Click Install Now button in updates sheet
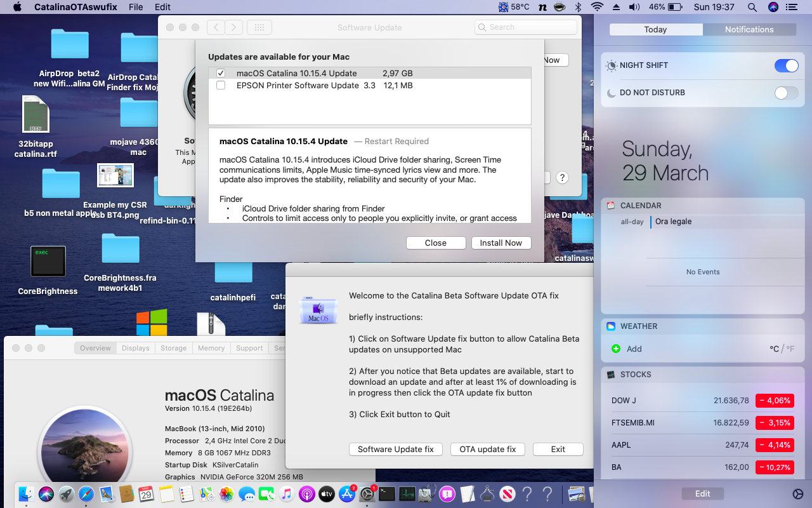The height and width of the screenshot is (508, 812). [x=501, y=243]
